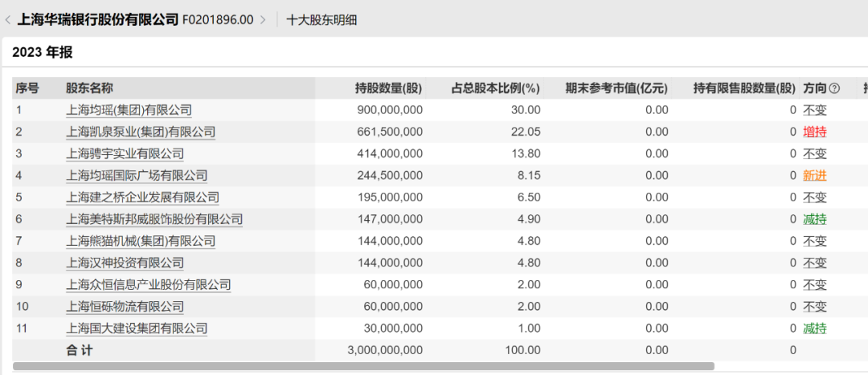Go to next company with right chevron

262,20
